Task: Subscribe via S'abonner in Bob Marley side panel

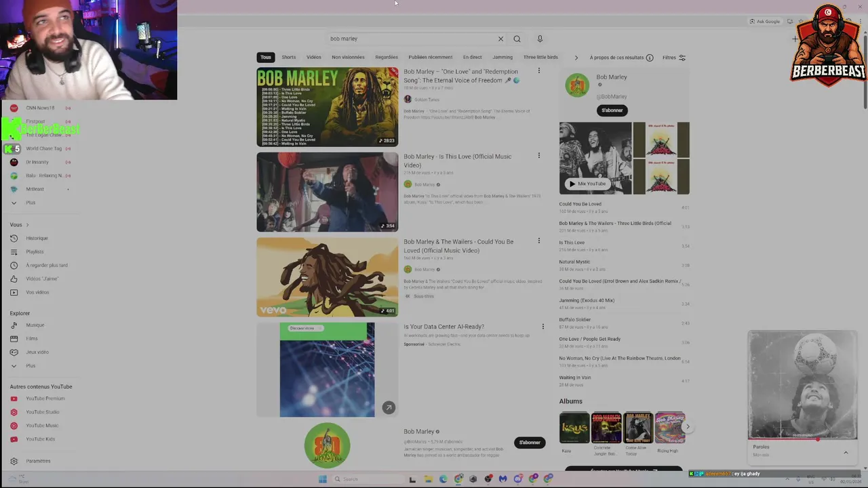Action: click(x=612, y=110)
